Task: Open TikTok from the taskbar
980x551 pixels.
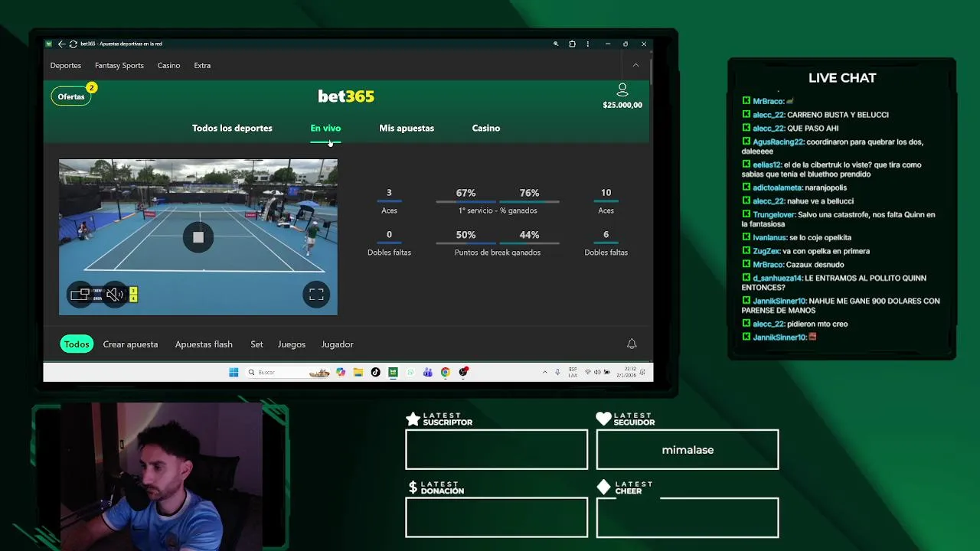Action: click(x=375, y=372)
